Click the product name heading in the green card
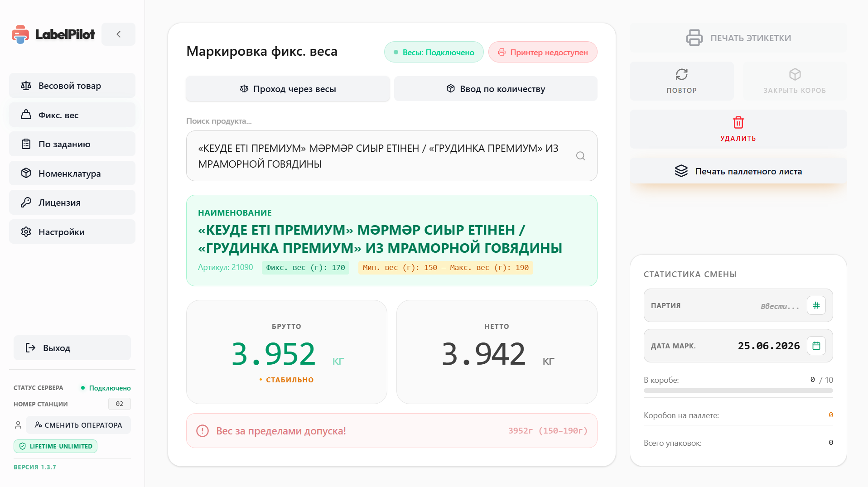This screenshot has height=487, width=868. point(380,239)
